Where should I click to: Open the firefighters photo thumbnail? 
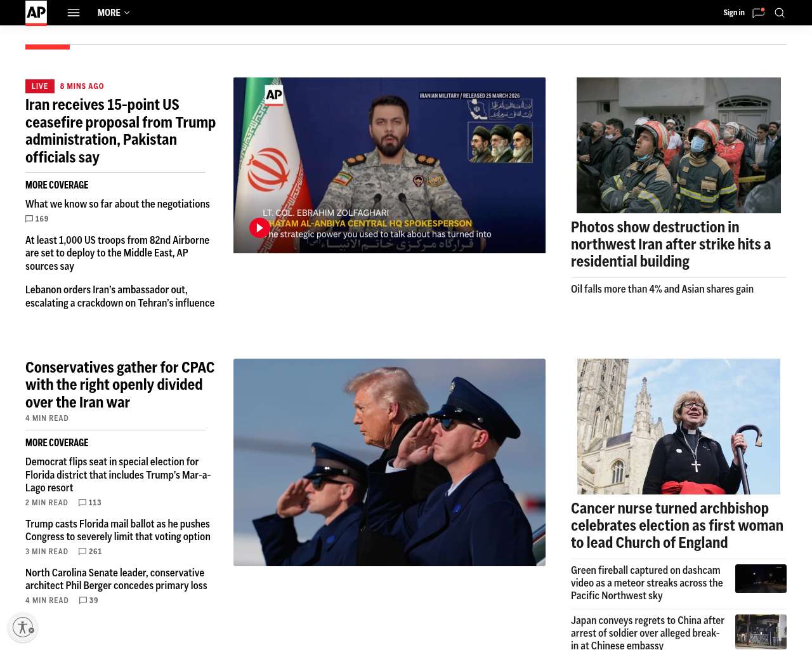(679, 145)
